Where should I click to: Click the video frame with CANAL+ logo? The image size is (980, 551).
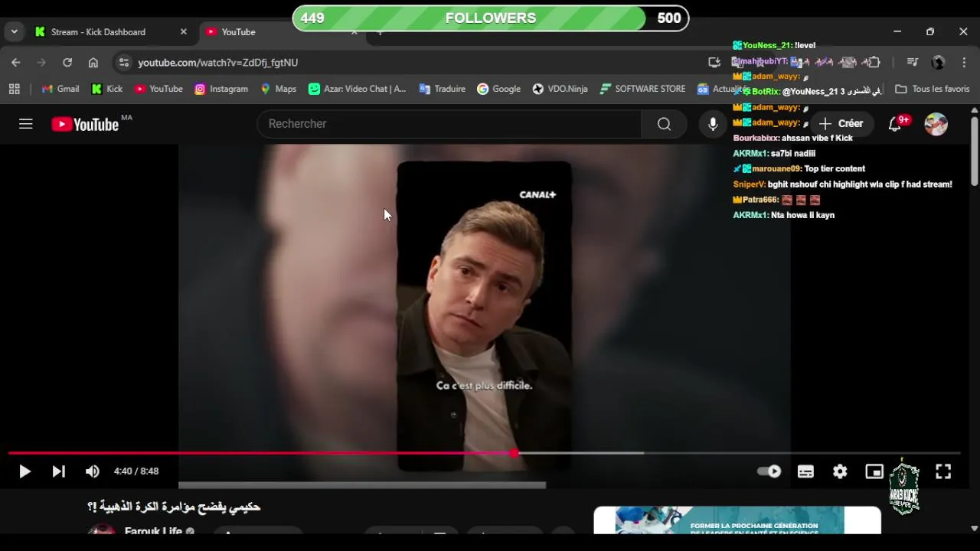[x=484, y=316]
